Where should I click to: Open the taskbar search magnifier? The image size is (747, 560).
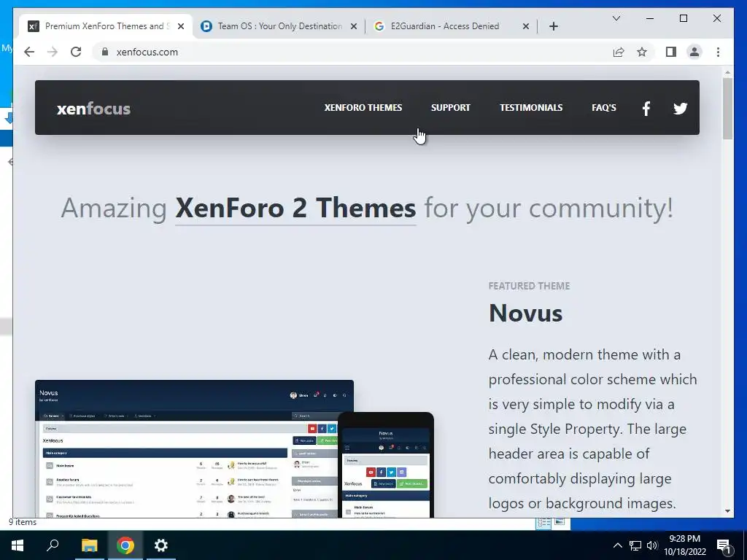click(53, 545)
